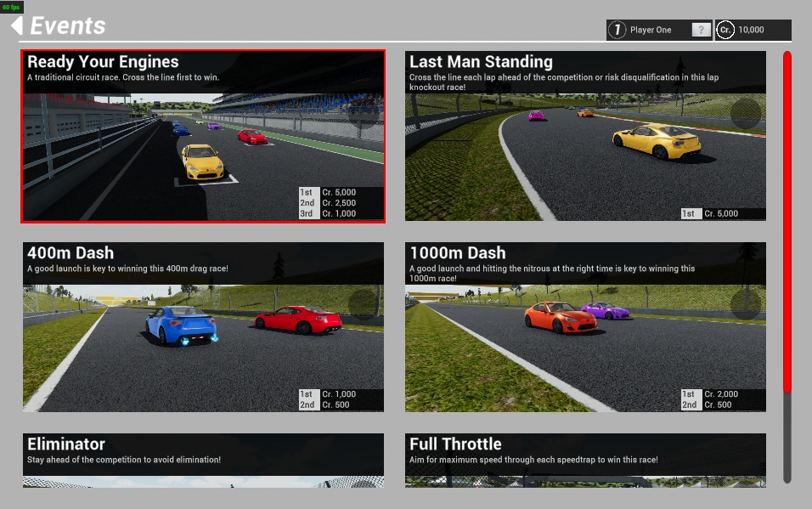Click the red vertical scrollbar thumb
Image resolution: width=812 pixels, height=509 pixels.
pyautogui.click(x=787, y=221)
